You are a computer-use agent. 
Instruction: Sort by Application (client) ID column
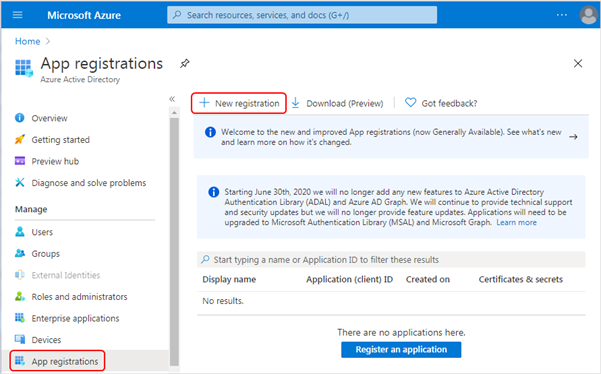point(350,279)
